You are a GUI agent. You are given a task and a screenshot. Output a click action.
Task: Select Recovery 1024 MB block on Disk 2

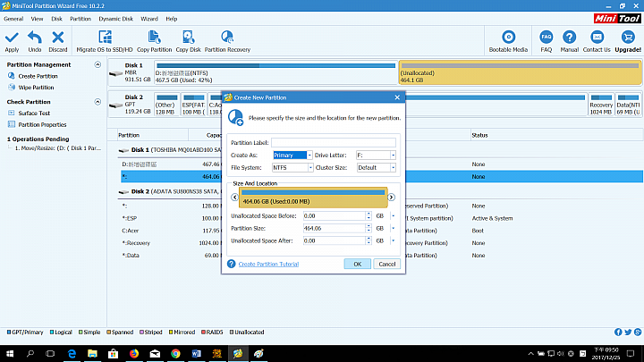(601, 105)
